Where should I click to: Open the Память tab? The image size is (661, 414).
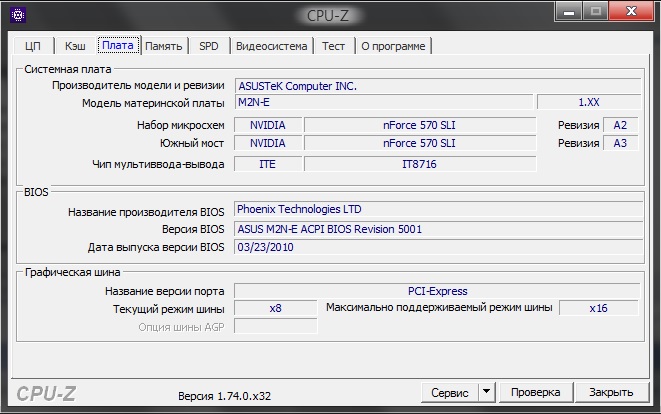tap(163, 46)
